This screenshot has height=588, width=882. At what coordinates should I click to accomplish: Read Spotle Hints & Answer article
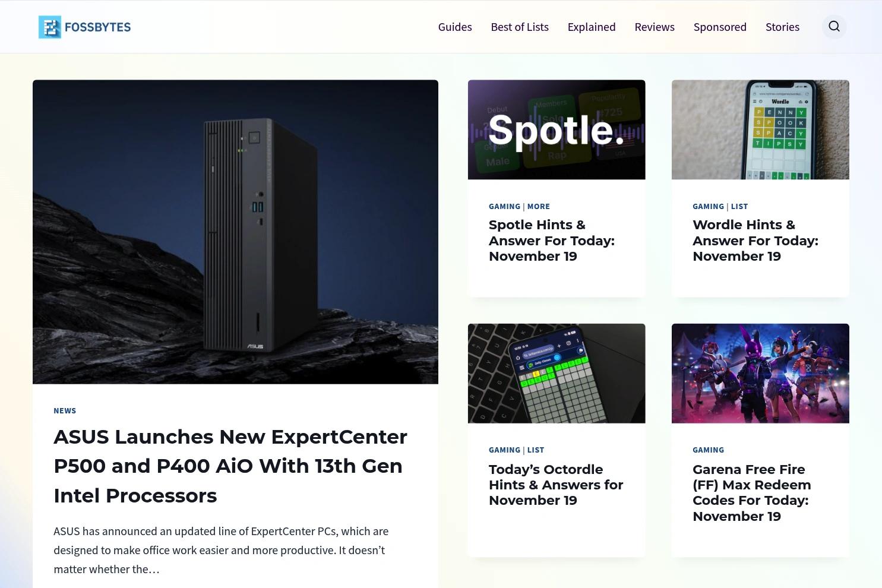tap(552, 241)
